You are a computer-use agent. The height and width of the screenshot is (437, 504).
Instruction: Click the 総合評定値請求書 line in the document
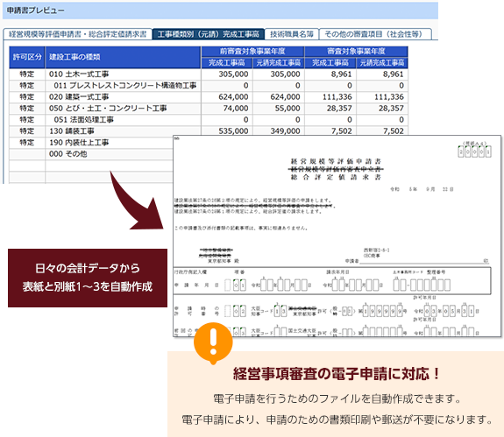click(x=336, y=177)
